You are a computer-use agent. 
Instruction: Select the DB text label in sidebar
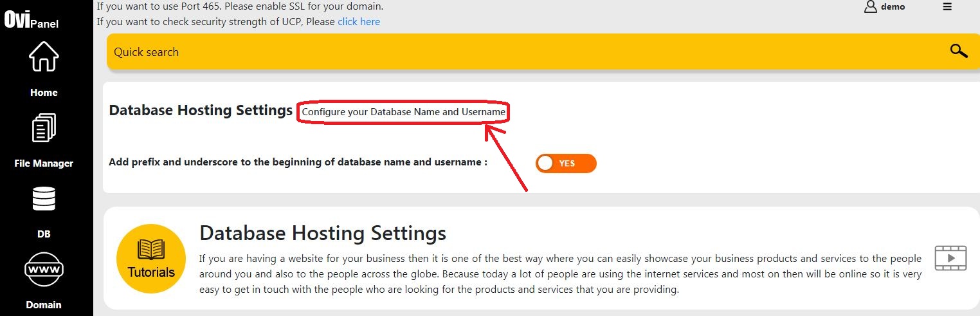(x=44, y=234)
